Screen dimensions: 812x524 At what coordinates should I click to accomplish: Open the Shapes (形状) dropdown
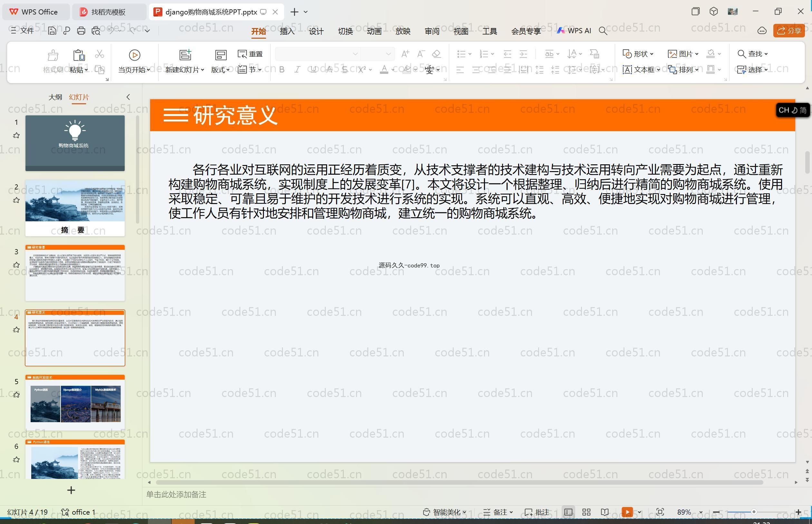pyautogui.click(x=638, y=54)
